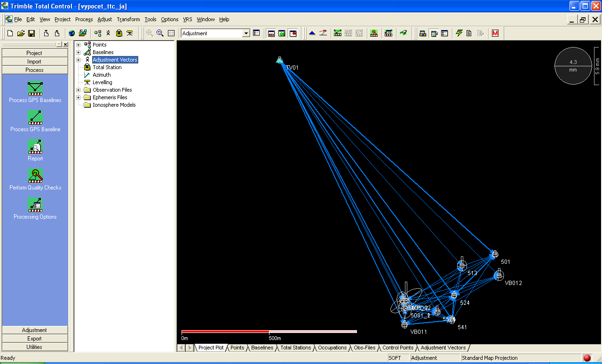This screenshot has width=602, height=364.
Task: Click the total station tripod toolbar icon
Action: (130, 33)
